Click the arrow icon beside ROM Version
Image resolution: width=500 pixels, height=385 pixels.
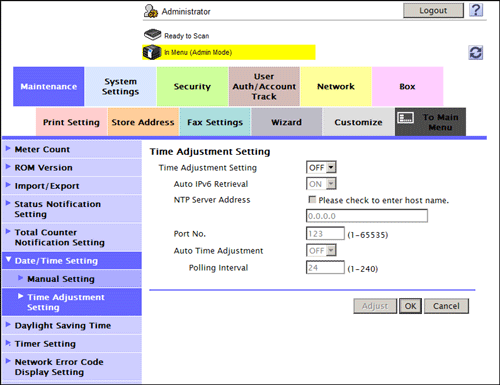coord(8,166)
